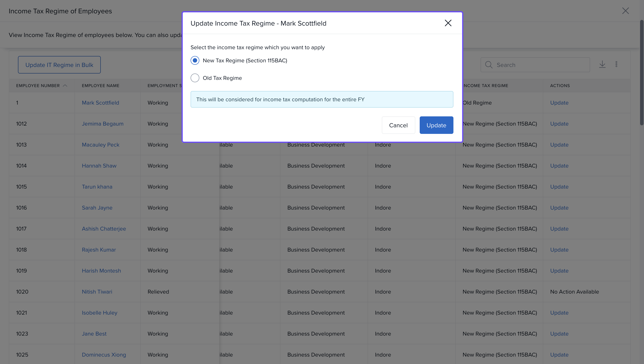Sort by Employee Number arrow
This screenshot has height=364, width=644.
click(65, 86)
